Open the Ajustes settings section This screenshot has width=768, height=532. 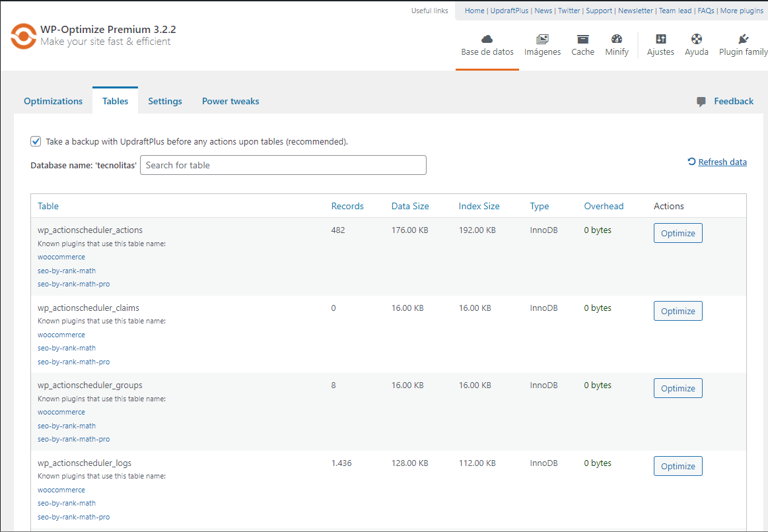[x=660, y=44]
